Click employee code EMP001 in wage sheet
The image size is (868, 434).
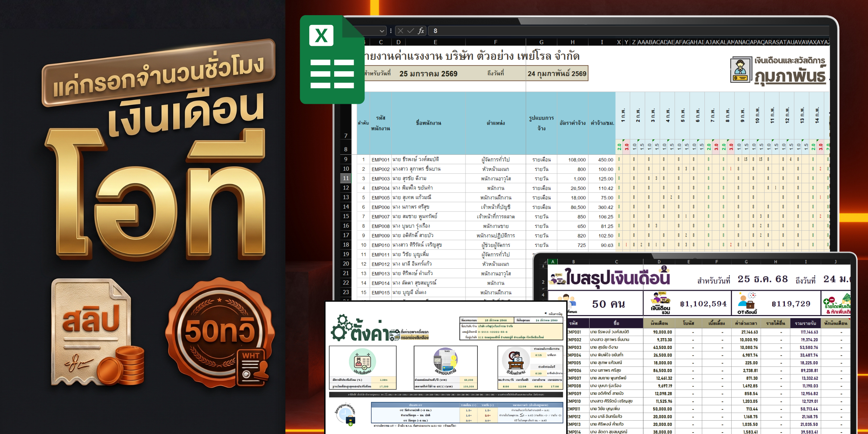click(380, 159)
